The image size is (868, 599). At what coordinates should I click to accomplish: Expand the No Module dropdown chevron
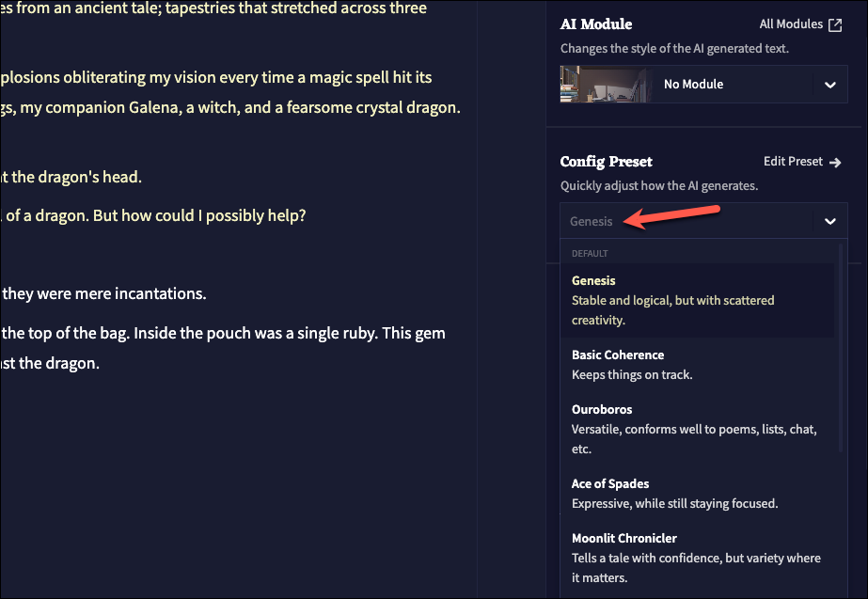829,85
